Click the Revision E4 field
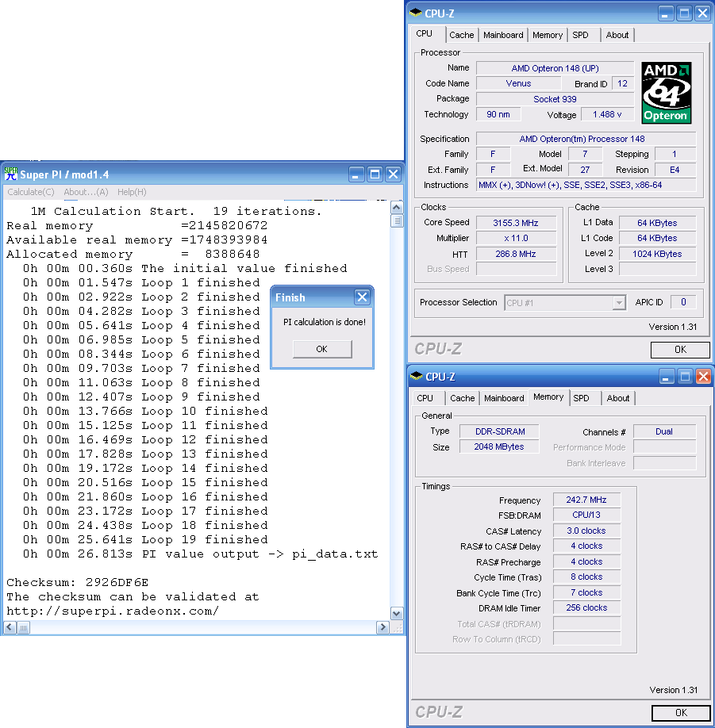715x728 pixels. pyautogui.click(x=675, y=170)
